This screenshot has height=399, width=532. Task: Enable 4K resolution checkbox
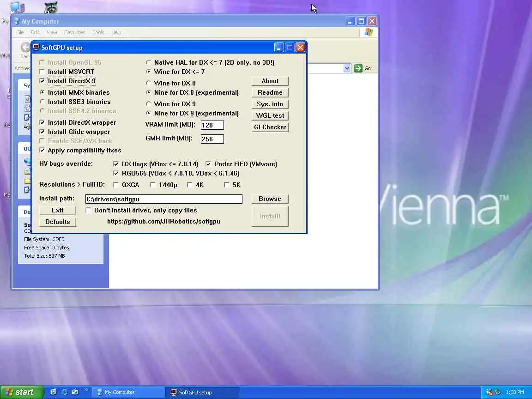(190, 185)
